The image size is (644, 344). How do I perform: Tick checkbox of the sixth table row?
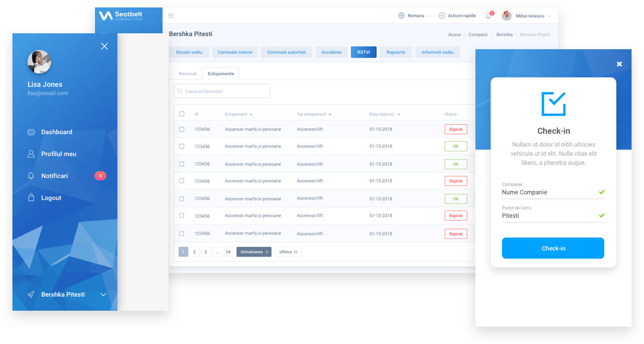pyautogui.click(x=182, y=216)
